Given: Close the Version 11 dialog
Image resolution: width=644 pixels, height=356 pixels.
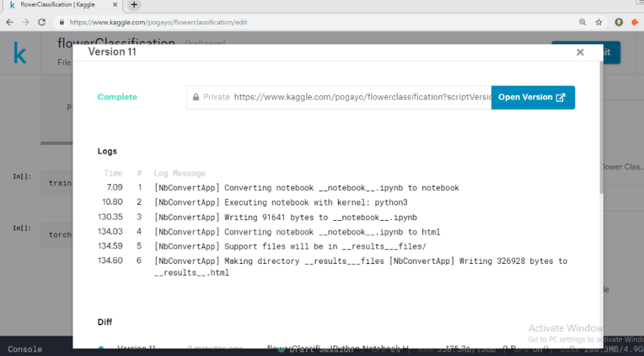Looking at the screenshot, I should pyautogui.click(x=580, y=52).
